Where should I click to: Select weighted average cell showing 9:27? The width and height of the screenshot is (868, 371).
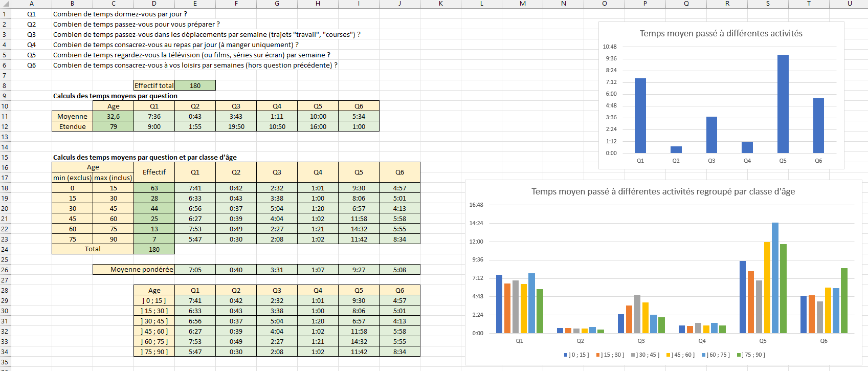point(359,270)
